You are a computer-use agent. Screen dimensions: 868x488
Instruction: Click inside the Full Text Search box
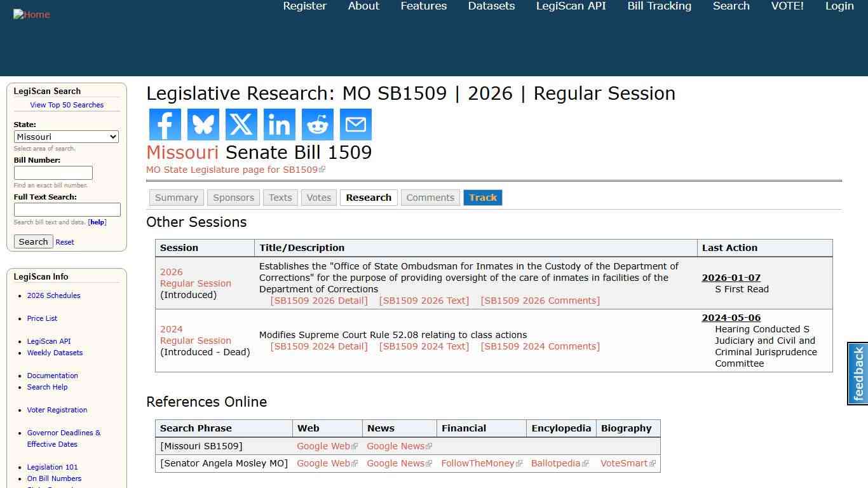[x=67, y=210]
